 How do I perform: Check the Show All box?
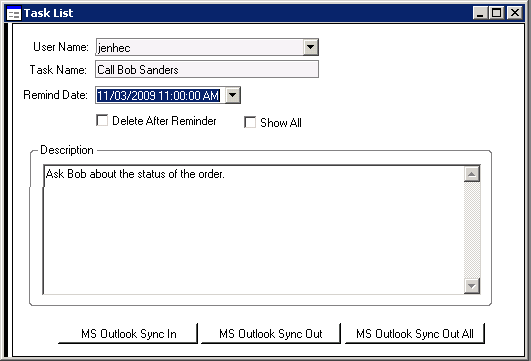[250, 122]
